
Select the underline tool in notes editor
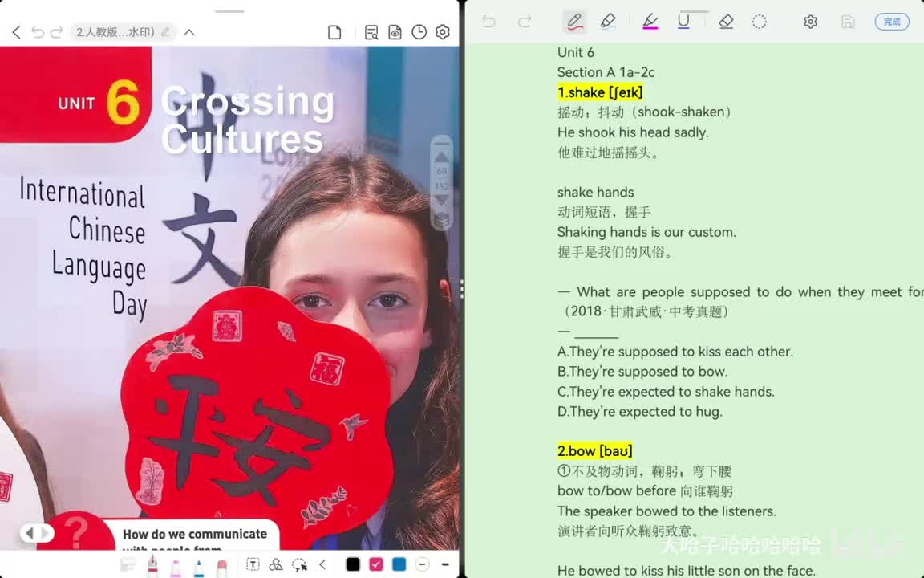683,22
